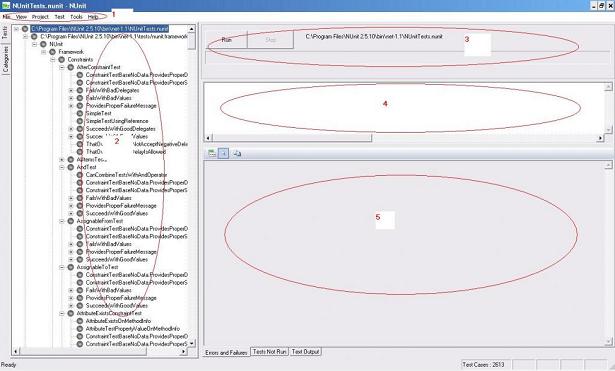Expand the FailsWithBadDelegates node
The width and height of the screenshot is (615, 371).
(71, 91)
